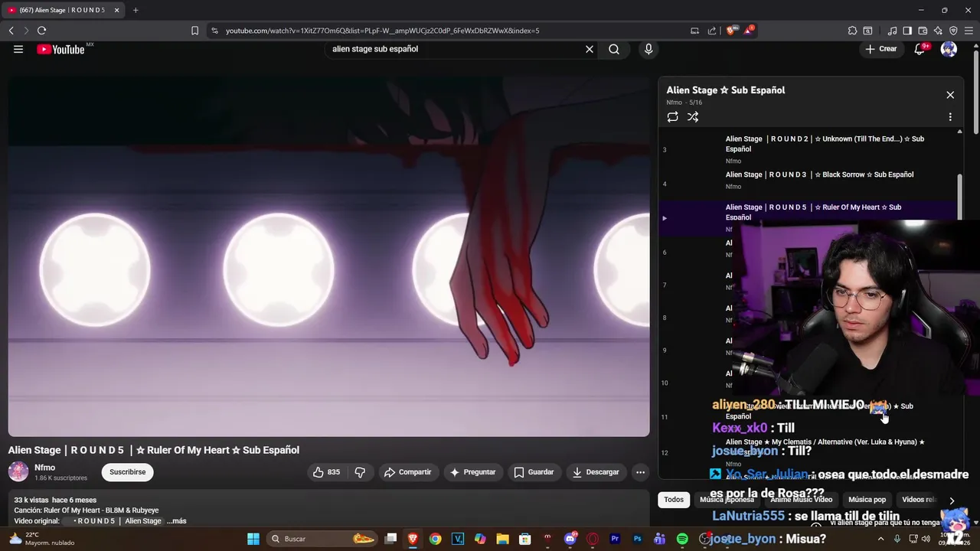The width and height of the screenshot is (980, 551).
Task: Click the video player to pause
Action: 328,255
